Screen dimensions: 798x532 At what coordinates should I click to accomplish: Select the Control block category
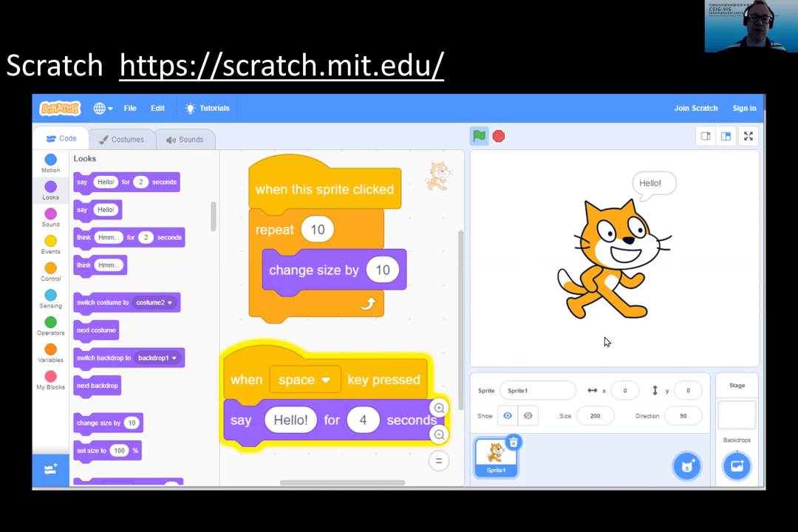pos(50,272)
